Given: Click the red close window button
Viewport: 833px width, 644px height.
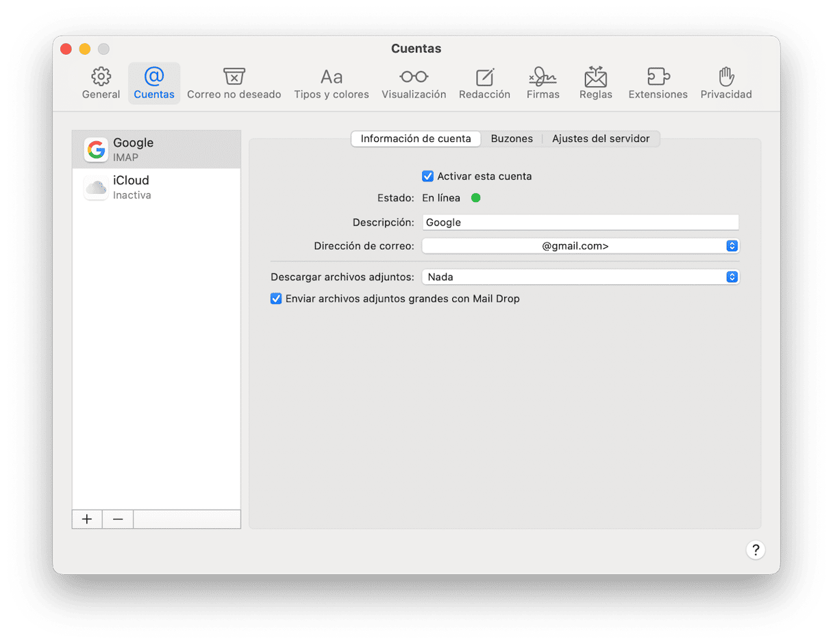Looking at the screenshot, I should pos(66,49).
